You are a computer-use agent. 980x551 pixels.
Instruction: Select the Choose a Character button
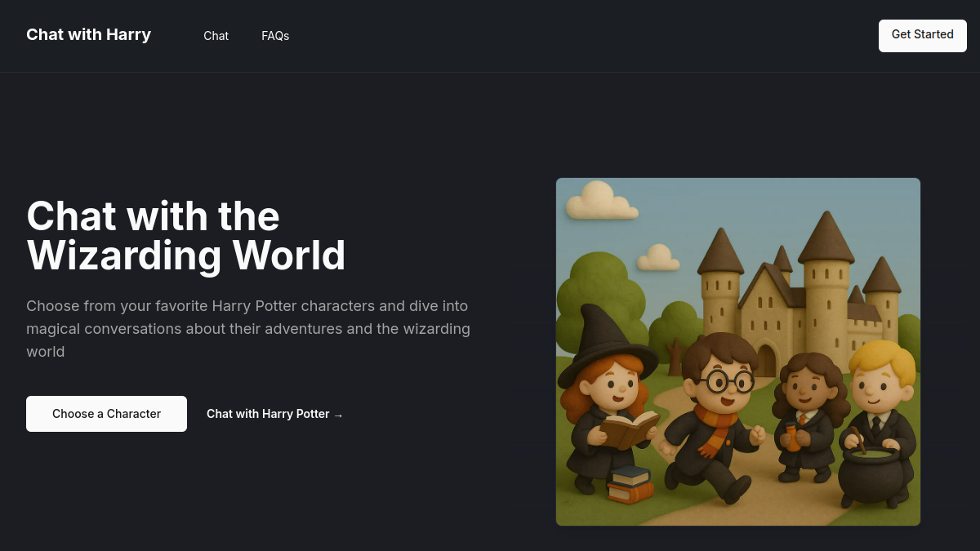[x=106, y=414]
